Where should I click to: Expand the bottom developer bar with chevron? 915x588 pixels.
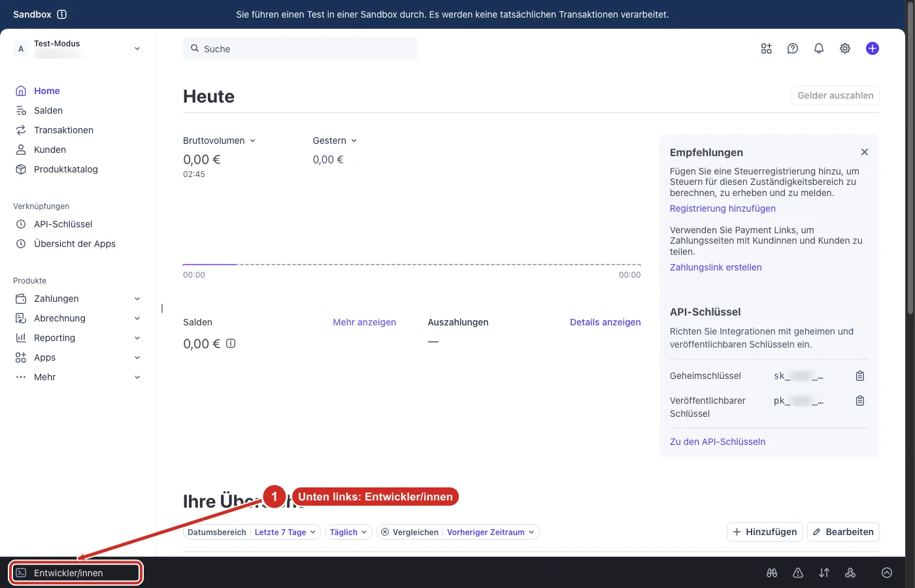point(887,573)
